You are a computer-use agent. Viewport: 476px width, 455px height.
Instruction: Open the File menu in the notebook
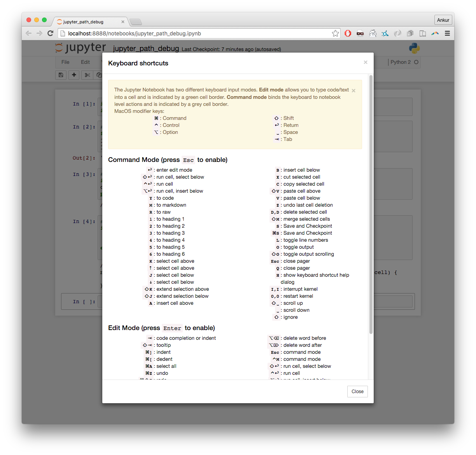(65, 61)
